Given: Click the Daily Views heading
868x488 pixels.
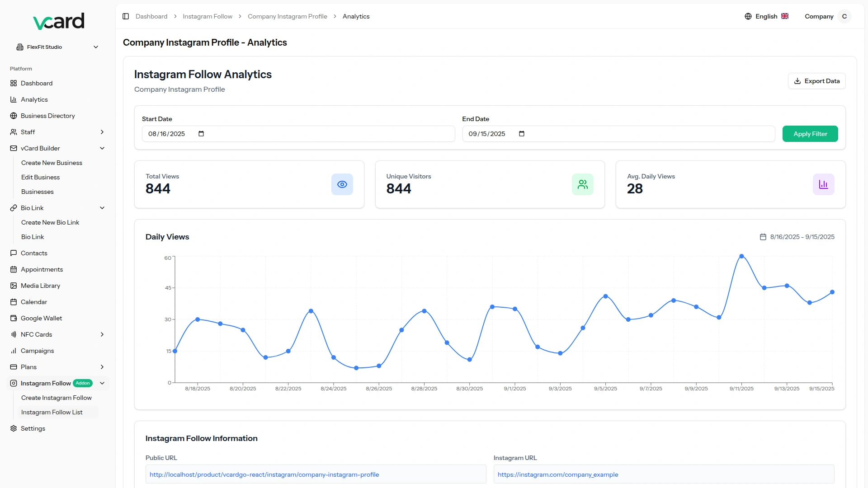Looking at the screenshot, I should 167,237.
